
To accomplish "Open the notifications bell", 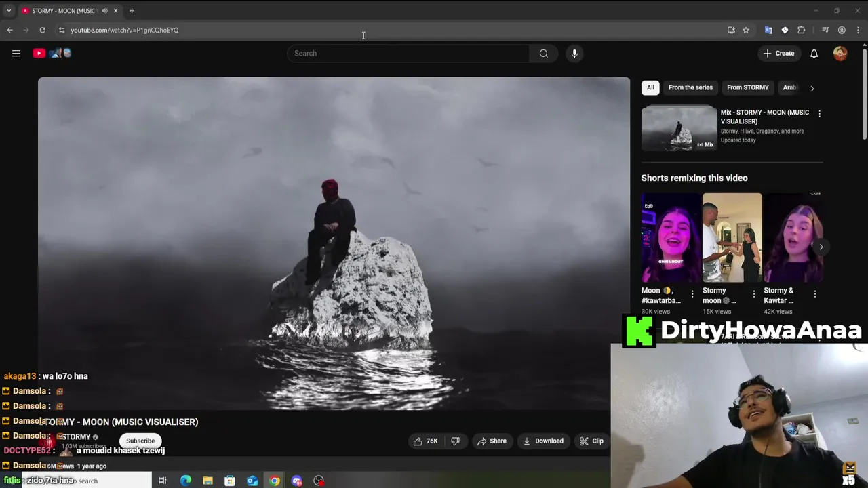I will [814, 54].
